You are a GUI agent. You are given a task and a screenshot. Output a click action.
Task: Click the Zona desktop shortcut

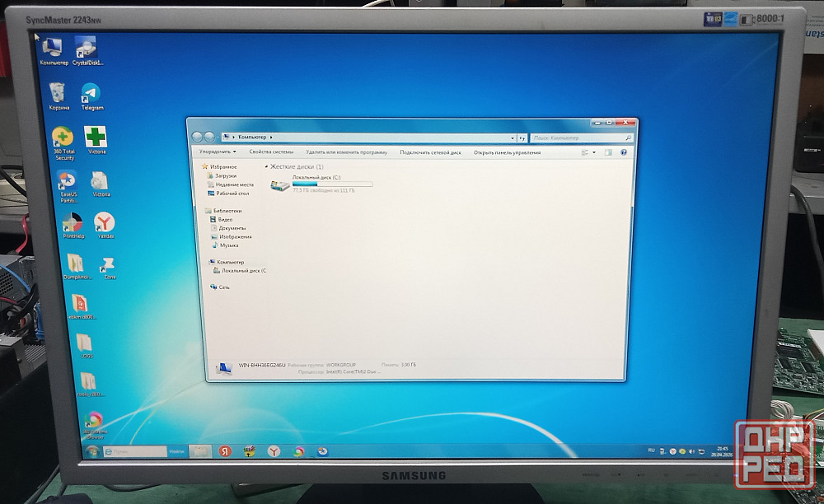tap(108, 264)
